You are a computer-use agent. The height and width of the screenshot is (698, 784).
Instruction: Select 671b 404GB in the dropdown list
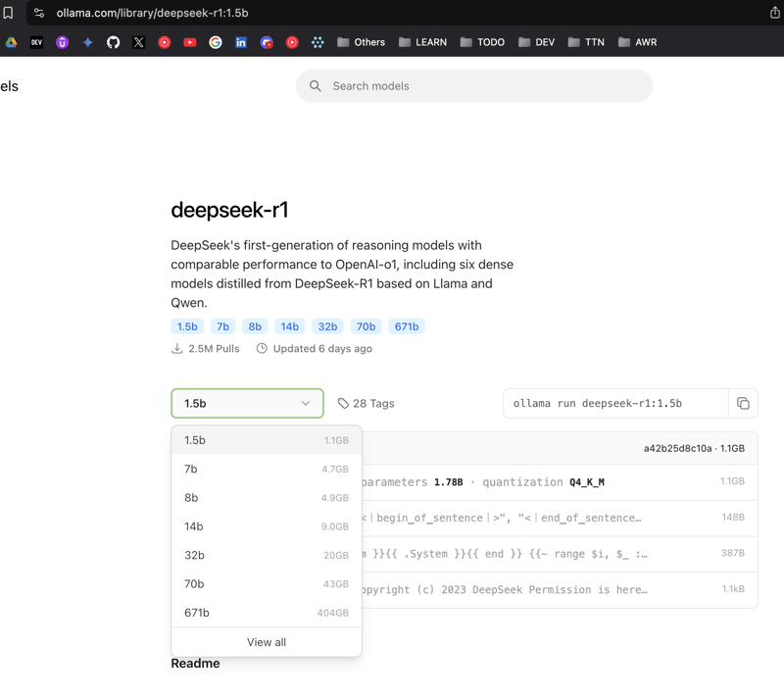pyautogui.click(x=266, y=613)
